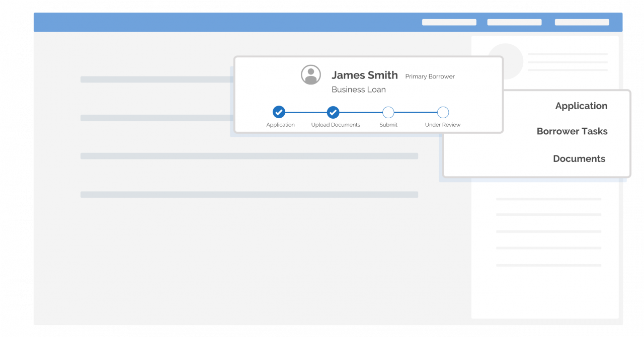Click the Primary Borrower label

click(431, 76)
